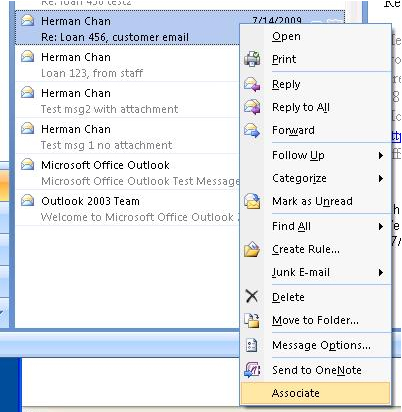Image resolution: width=402 pixels, height=412 pixels.
Task: Click the printer icon beside Print
Action: pyautogui.click(x=252, y=59)
